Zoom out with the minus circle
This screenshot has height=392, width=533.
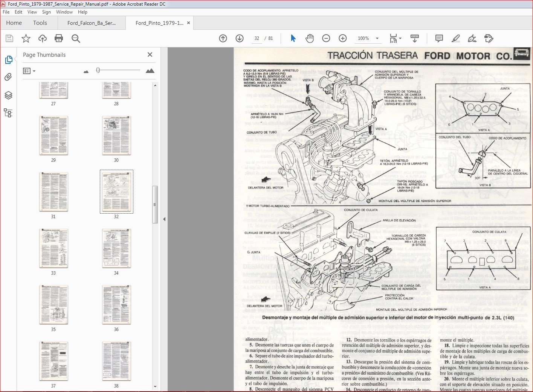point(326,38)
